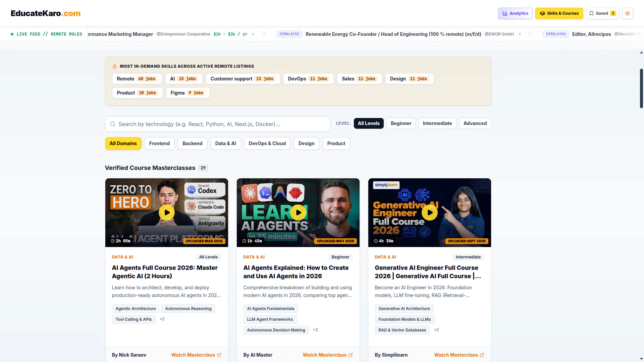Switch to Product domain filter
This screenshot has width=644, height=362.
[336, 143]
